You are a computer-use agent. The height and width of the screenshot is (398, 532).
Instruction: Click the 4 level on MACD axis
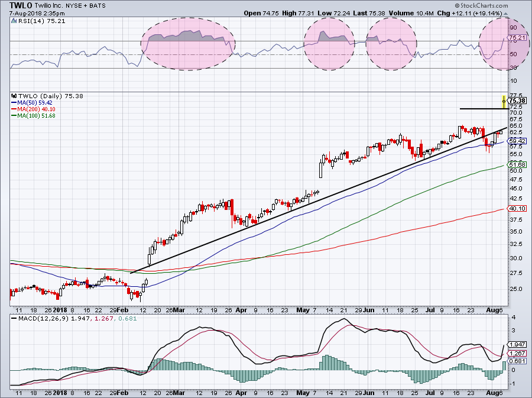[514, 318]
